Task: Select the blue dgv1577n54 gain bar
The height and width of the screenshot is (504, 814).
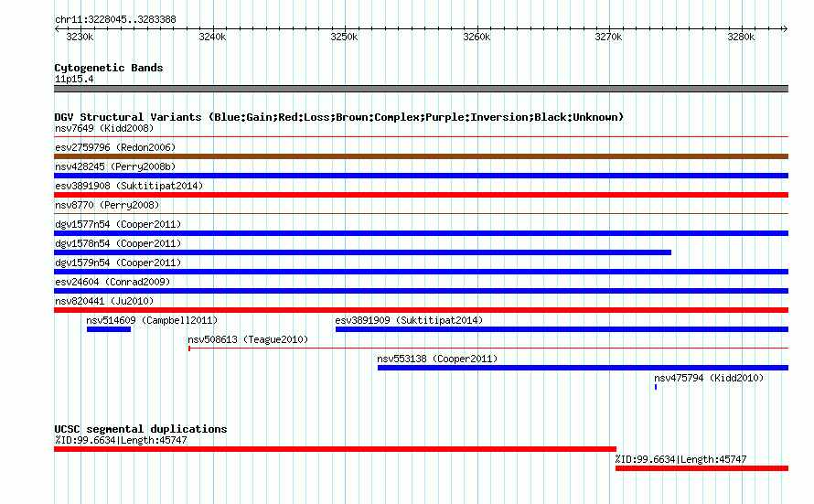Action: (x=421, y=233)
